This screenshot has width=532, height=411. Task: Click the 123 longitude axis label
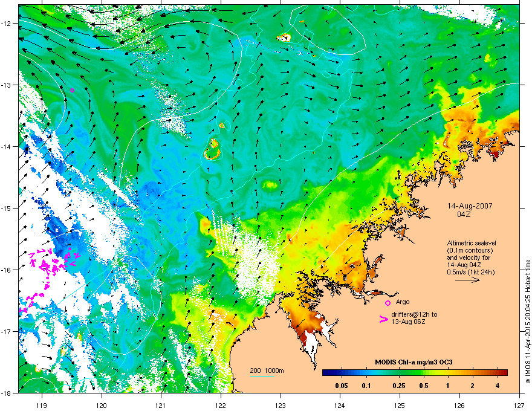(x=281, y=405)
